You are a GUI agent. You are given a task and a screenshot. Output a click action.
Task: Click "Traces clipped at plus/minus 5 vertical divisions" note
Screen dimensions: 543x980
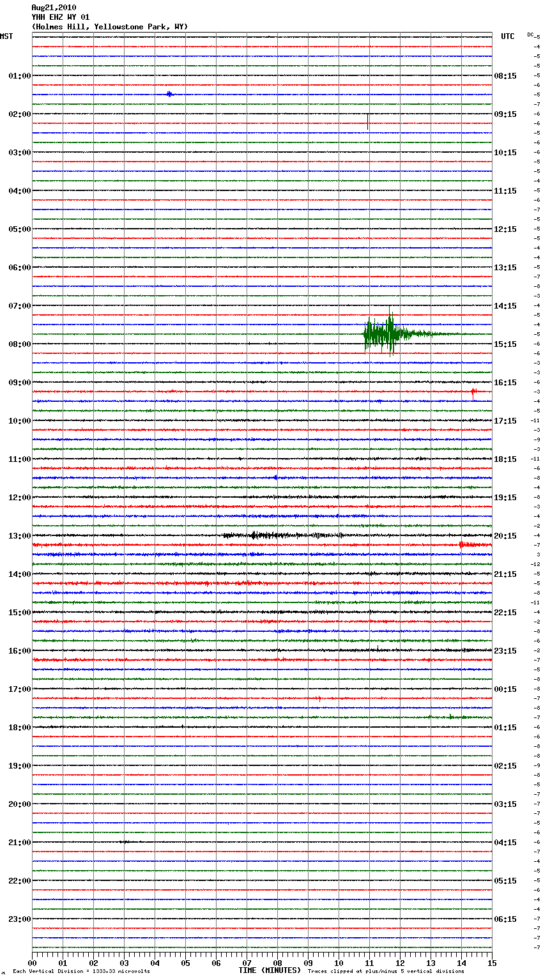386,971
